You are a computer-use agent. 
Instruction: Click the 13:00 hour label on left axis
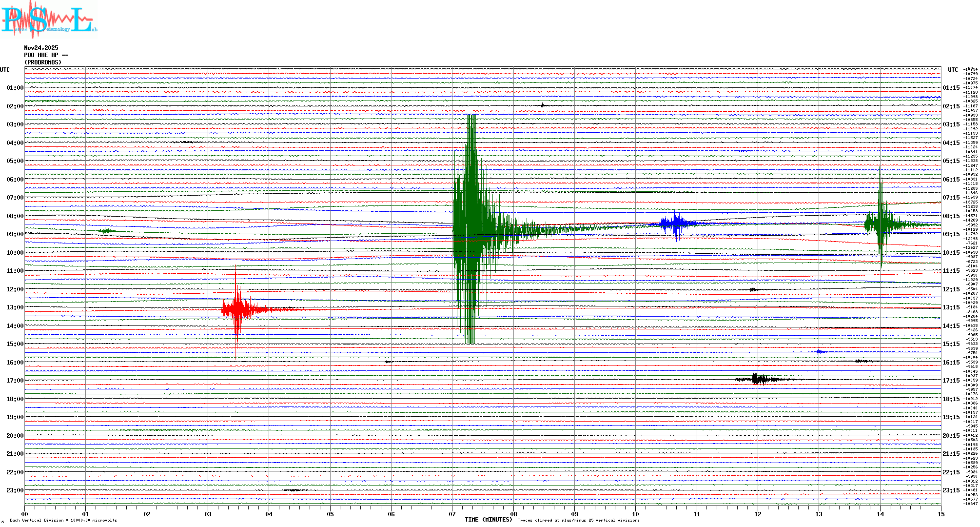point(15,307)
